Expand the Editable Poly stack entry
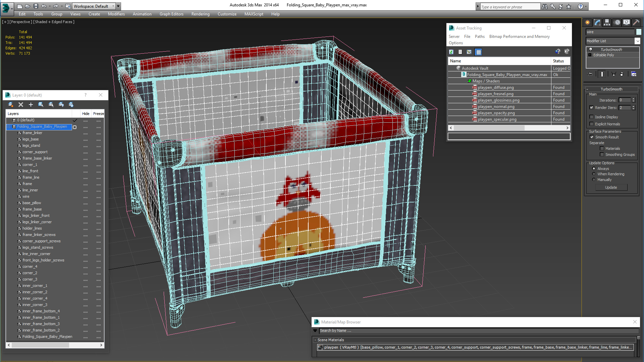 (590, 55)
